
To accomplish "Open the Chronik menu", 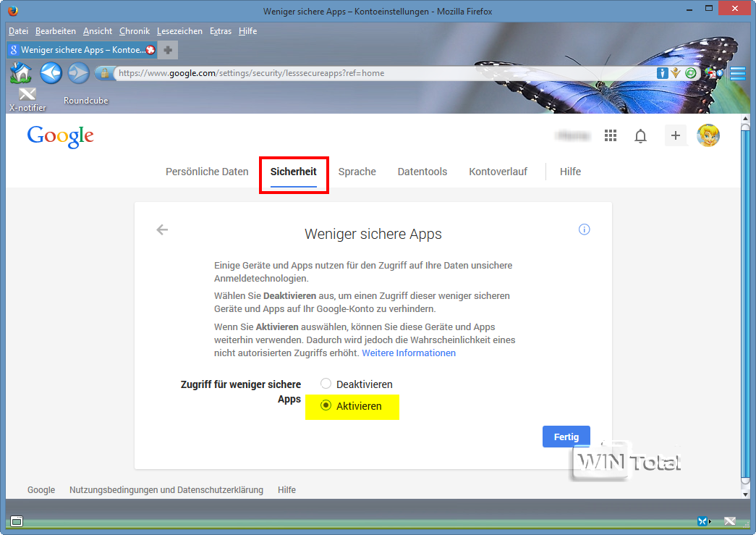I will (135, 31).
